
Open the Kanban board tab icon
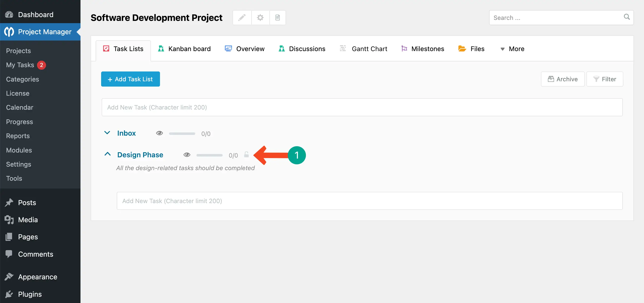[x=161, y=49]
